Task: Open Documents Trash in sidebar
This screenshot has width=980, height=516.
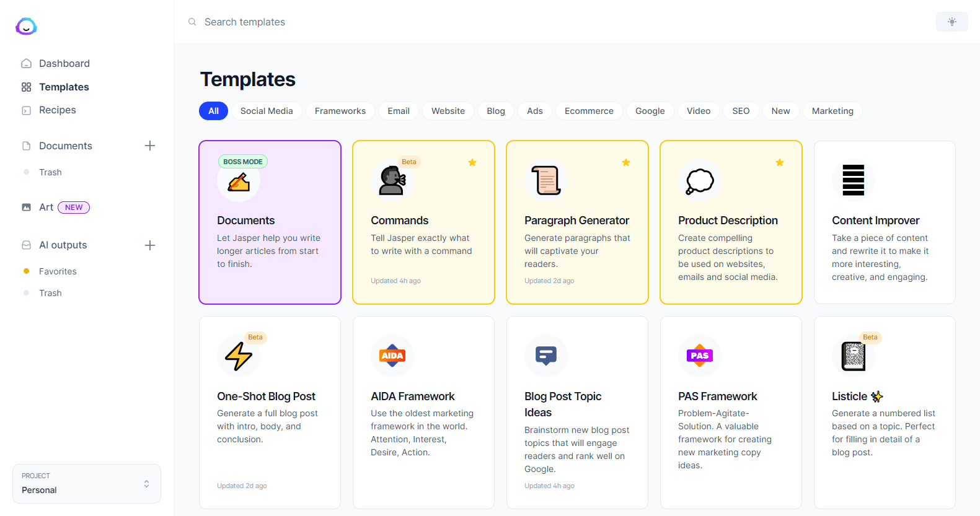Action: 50,172
